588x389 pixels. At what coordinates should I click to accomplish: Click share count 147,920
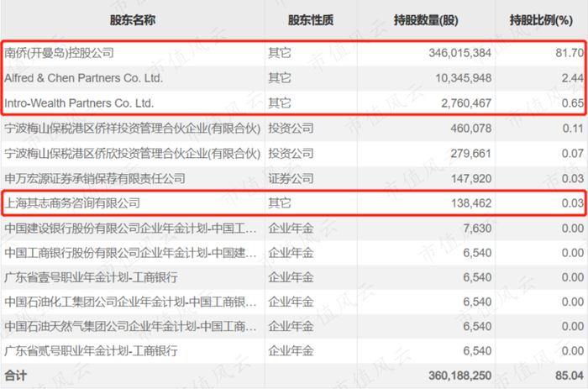click(471, 178)
